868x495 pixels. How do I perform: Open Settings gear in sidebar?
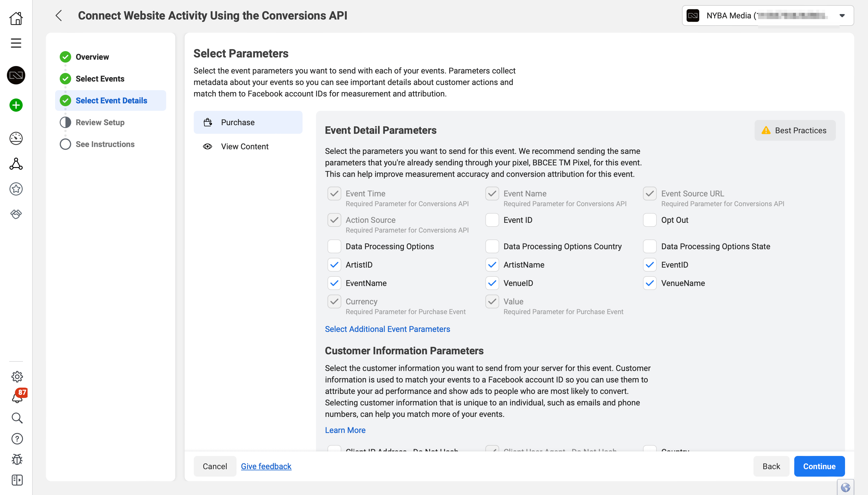pyautogui.click(x=17, y=376)
